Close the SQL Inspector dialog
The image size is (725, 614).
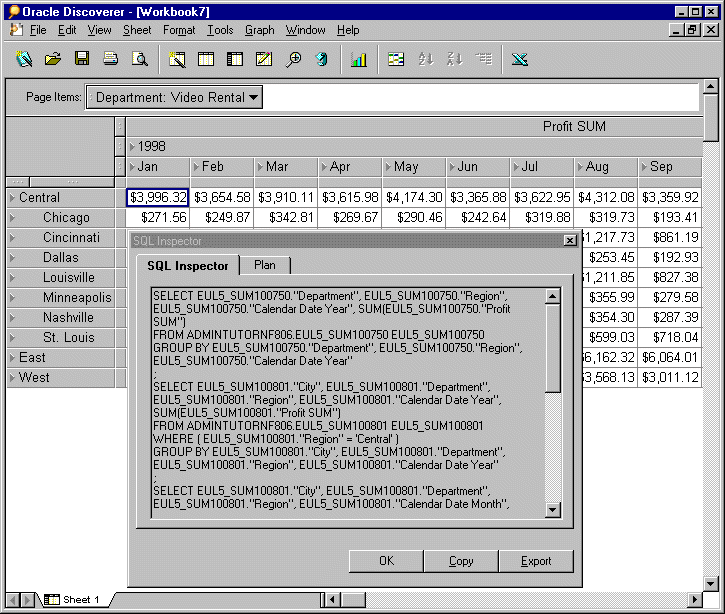click(570, 240)
